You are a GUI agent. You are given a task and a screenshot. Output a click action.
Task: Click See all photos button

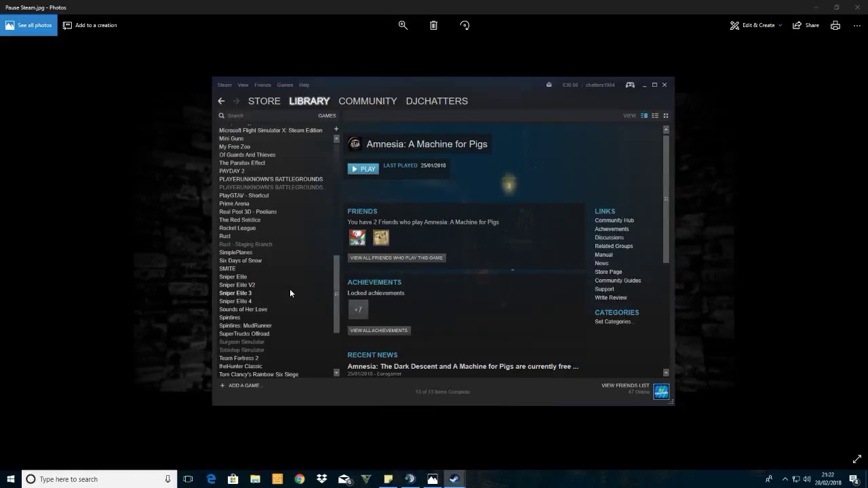coord(28,25)
